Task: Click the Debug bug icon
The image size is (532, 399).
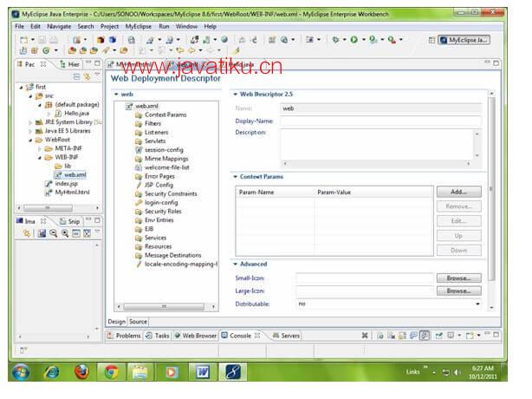Action: 335,40
